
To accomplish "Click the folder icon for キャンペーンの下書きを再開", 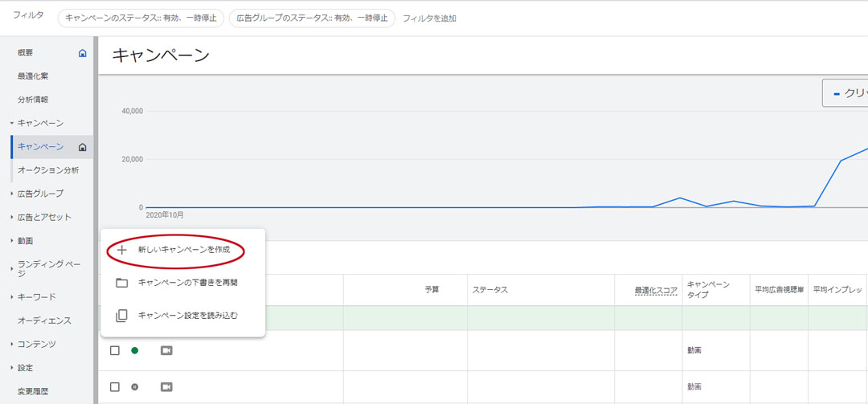I will (122, 283).
